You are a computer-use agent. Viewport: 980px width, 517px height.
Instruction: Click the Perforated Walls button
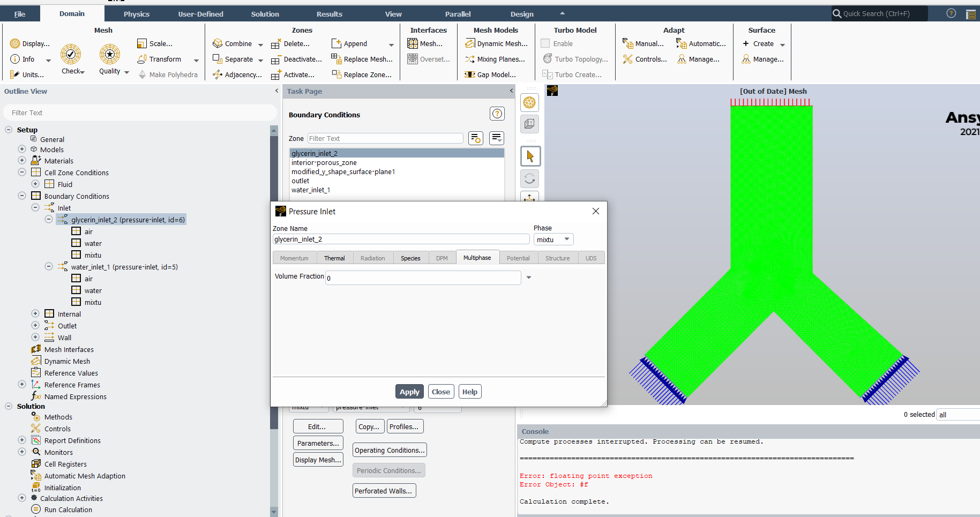(x=384, y=491)
